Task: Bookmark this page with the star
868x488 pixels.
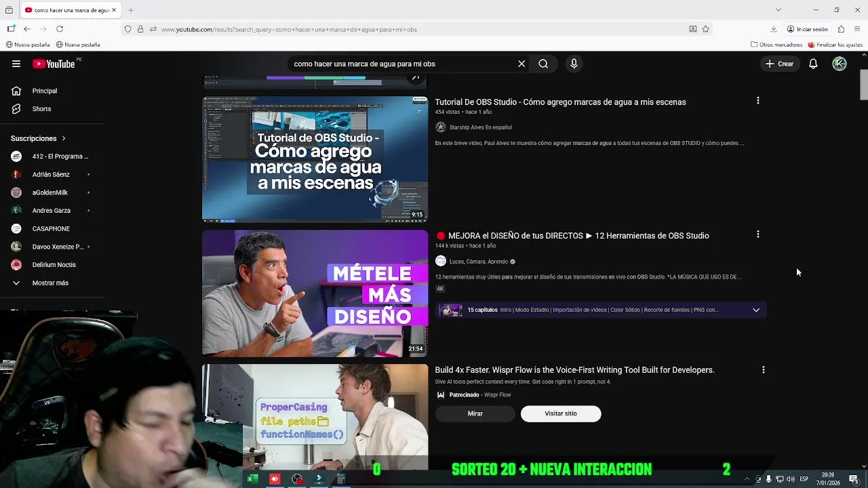Action: tap(706, 29)
